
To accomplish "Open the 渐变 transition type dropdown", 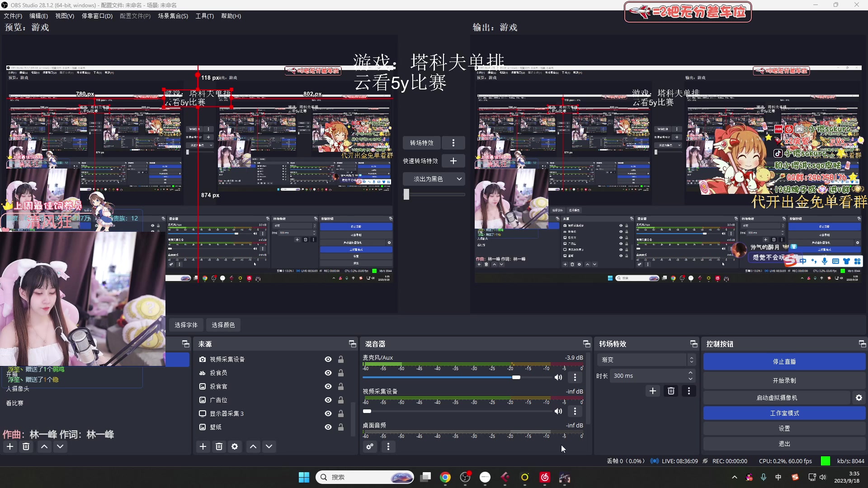I will point(691,359).
